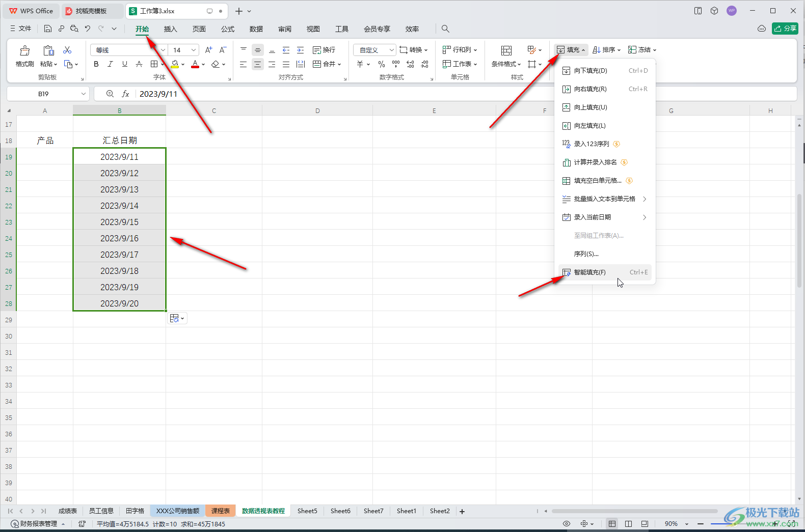Click the user avatar icon
805x532 pixels.
pyautogui.click(x=732, y=11)
